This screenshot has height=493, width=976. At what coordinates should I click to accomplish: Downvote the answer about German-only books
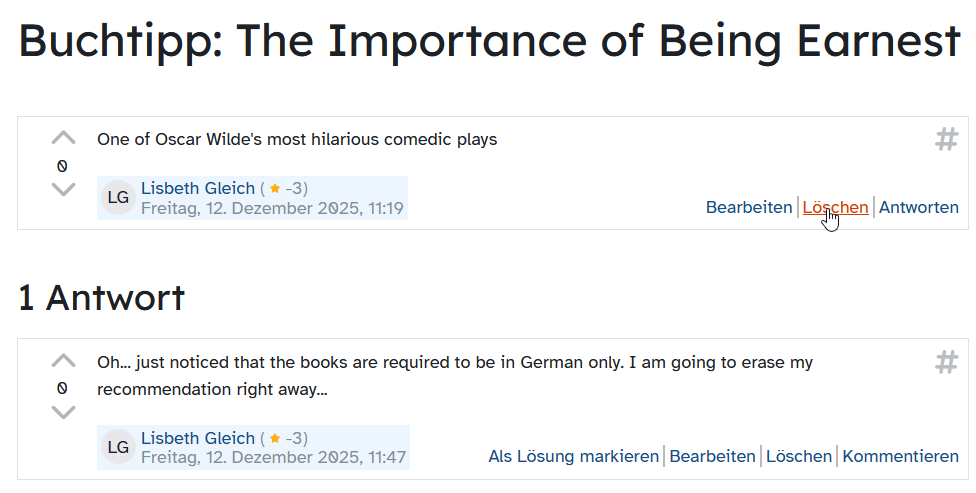[x=63, y=412]
